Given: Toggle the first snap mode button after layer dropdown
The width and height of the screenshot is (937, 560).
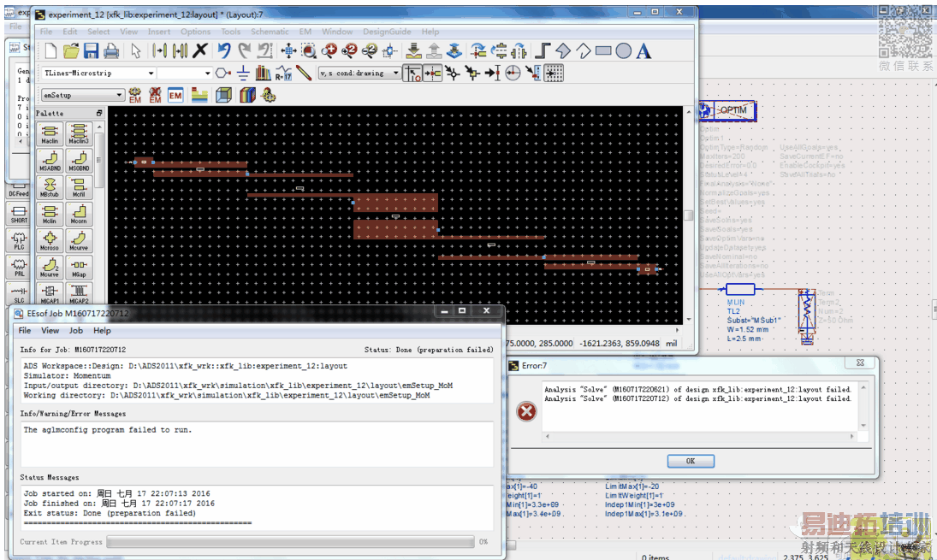Looking at the screenshot, I should coord(412,74).
